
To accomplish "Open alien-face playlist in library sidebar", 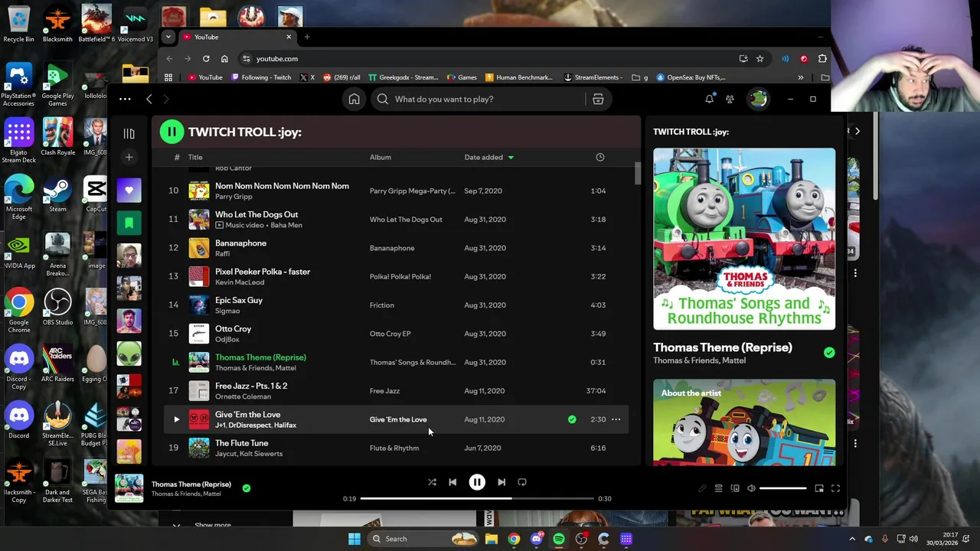I will (129, 354).
